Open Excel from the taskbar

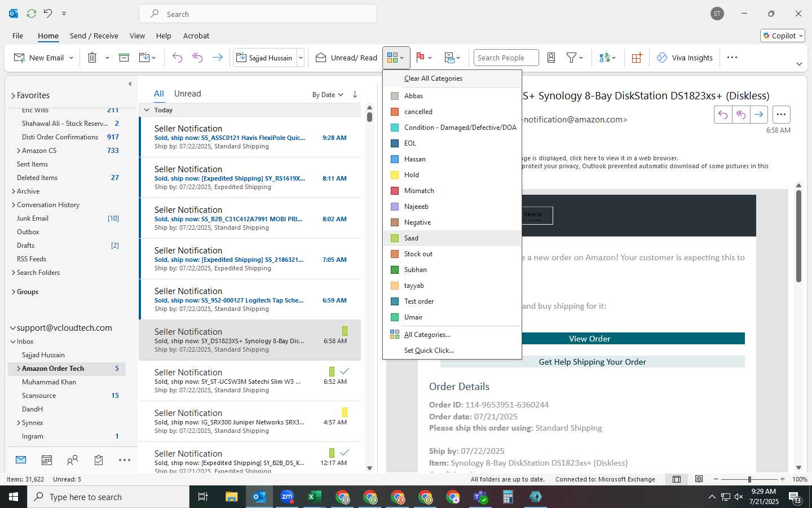coord(315,497)
